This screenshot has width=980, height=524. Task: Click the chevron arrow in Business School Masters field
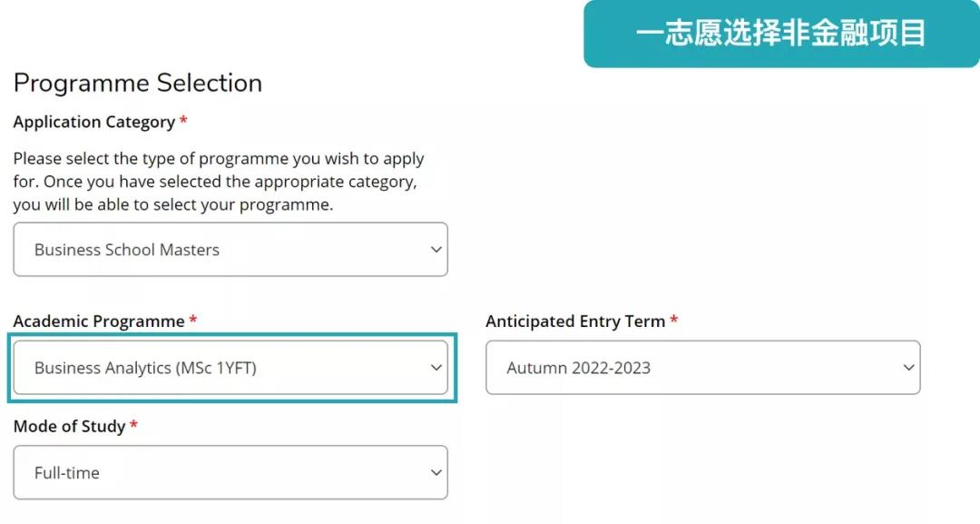point(436,250)
